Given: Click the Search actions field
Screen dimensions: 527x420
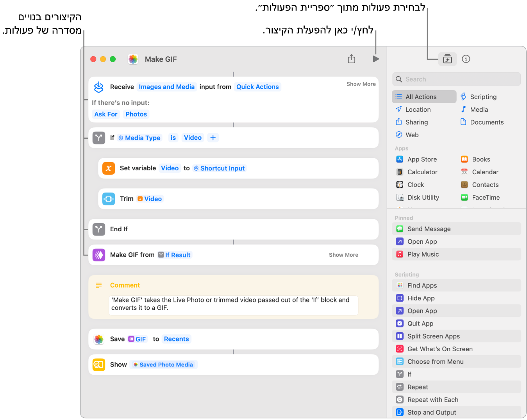Looking at the screenshot, I should [456, 79].
